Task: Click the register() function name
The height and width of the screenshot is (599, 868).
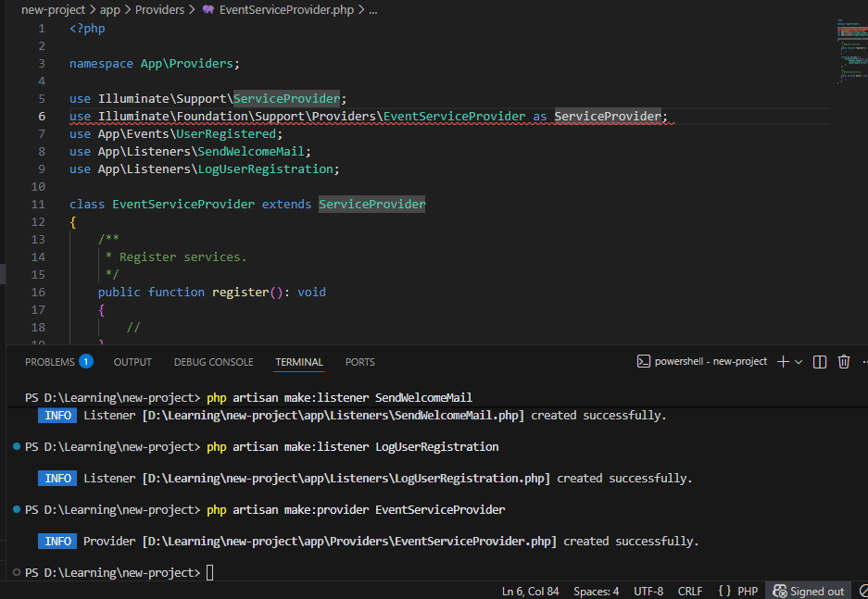Action: pyautogui.click(x=240, y=292)
